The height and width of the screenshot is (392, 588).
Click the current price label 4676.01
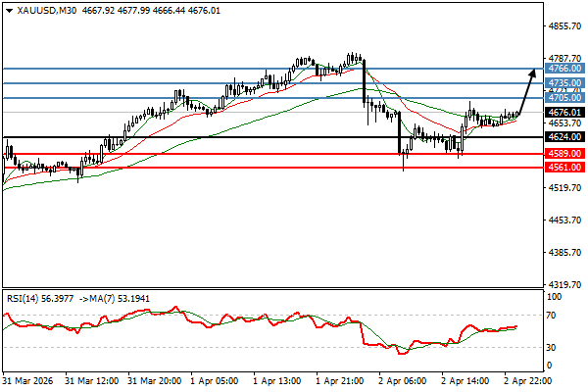click(564, 113)
